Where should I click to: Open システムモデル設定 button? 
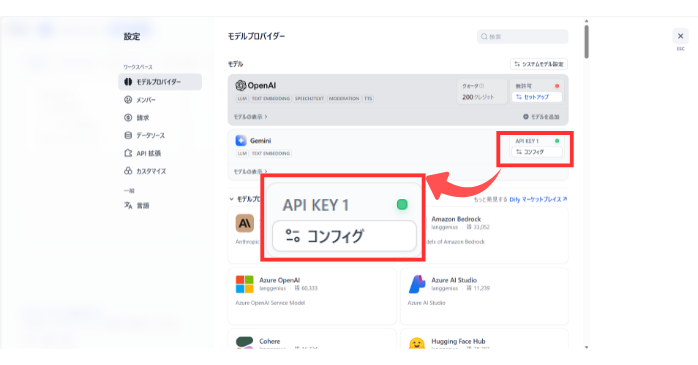tap(539, 64)
